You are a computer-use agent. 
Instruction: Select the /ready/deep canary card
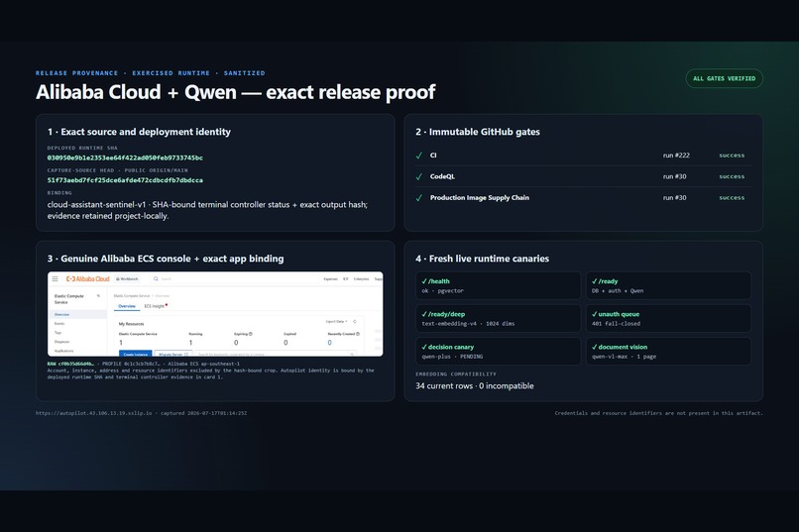[499, 319]
